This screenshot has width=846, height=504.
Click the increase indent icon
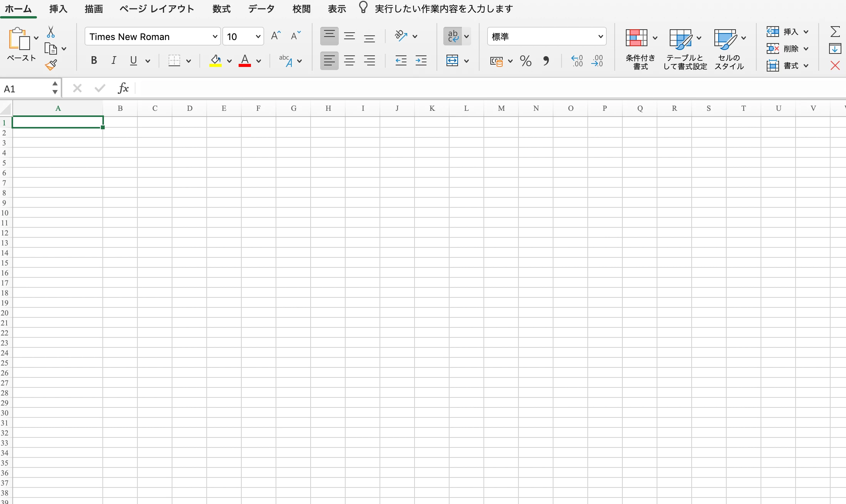[421, 60]
